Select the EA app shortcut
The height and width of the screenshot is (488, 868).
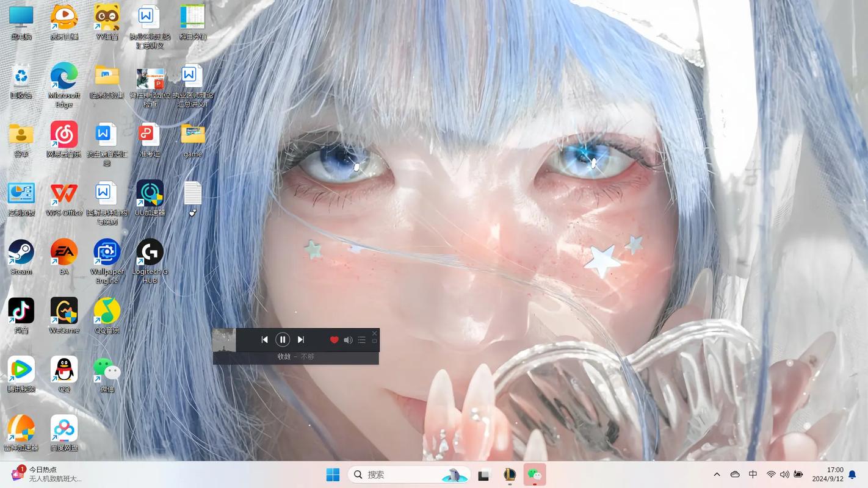[64, 257]
